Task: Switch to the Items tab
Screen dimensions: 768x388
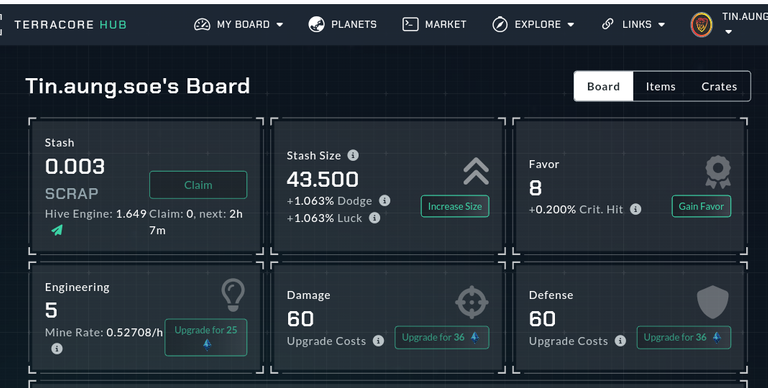Action: 660,86
